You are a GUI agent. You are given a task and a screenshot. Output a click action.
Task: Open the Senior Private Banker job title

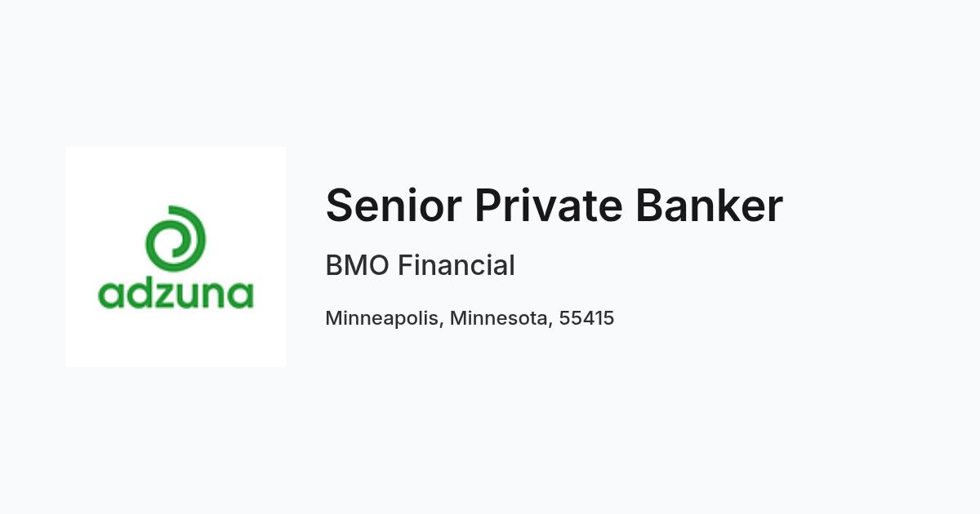tap(554, 205)
